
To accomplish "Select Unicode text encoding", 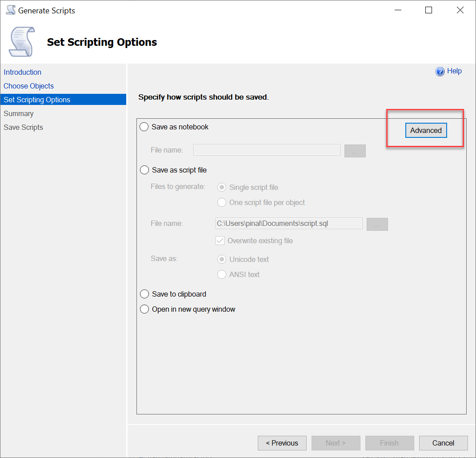I will click(222, 259).
